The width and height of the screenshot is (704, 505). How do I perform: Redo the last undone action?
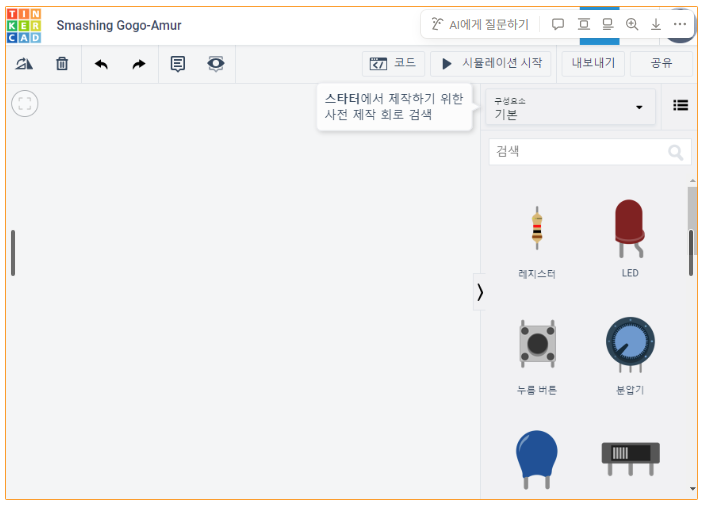coord(139,64)
